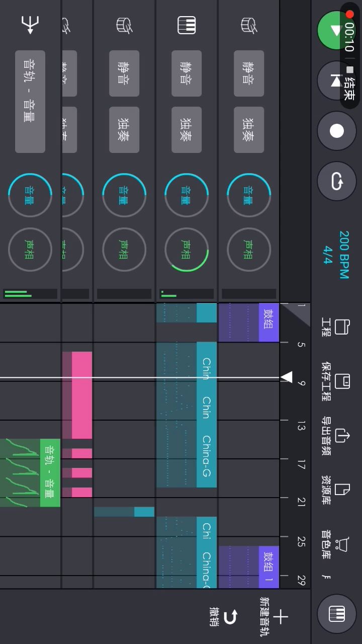Mute the piano track with 静音

click(186, 73)
